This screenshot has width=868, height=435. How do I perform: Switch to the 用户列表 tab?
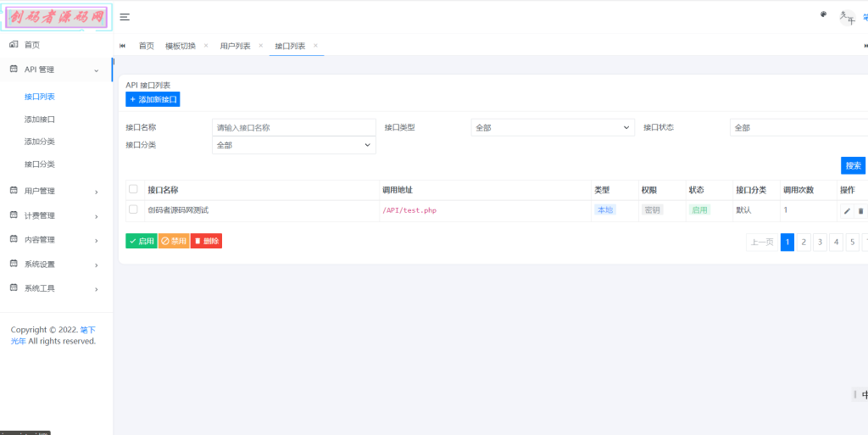click(235, 46)
